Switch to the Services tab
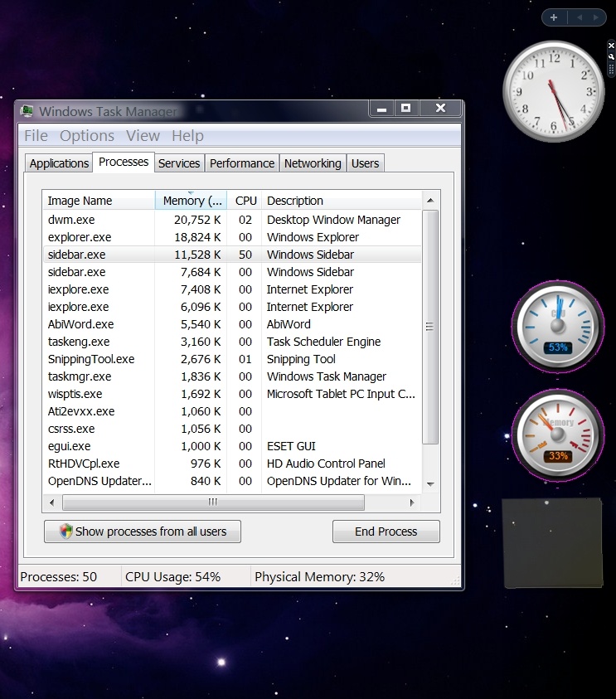616x699 pixels. coord(179,163)
